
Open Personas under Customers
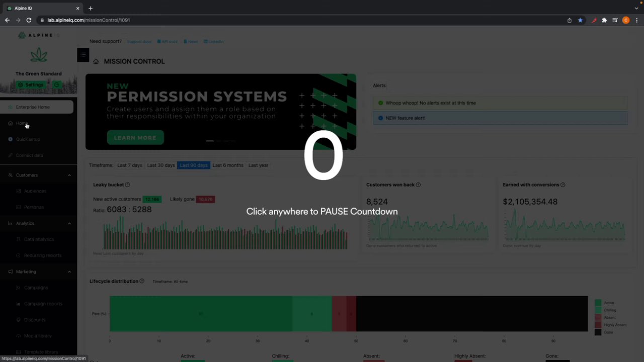click(x=34, y=207)
